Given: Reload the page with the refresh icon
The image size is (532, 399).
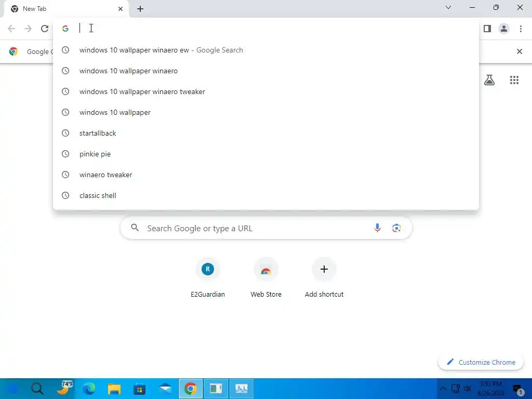Looking at the screenshot, I should tap(45, 29).
